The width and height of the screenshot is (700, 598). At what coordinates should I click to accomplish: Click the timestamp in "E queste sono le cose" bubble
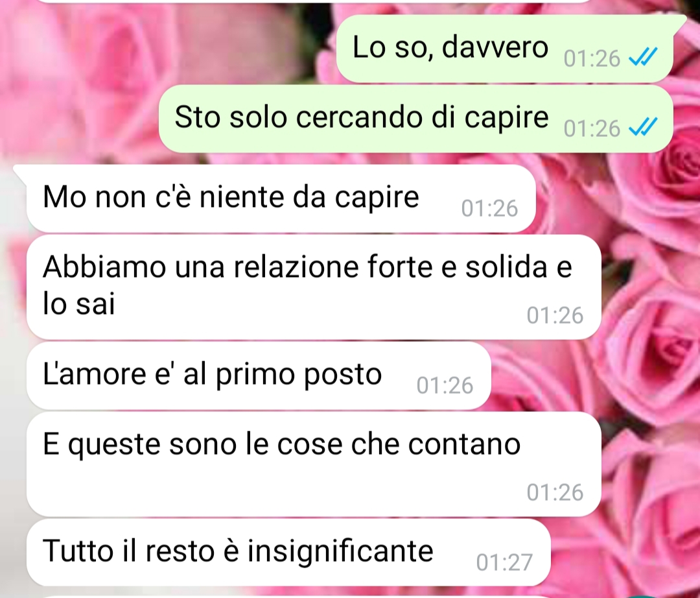(555, 492)
